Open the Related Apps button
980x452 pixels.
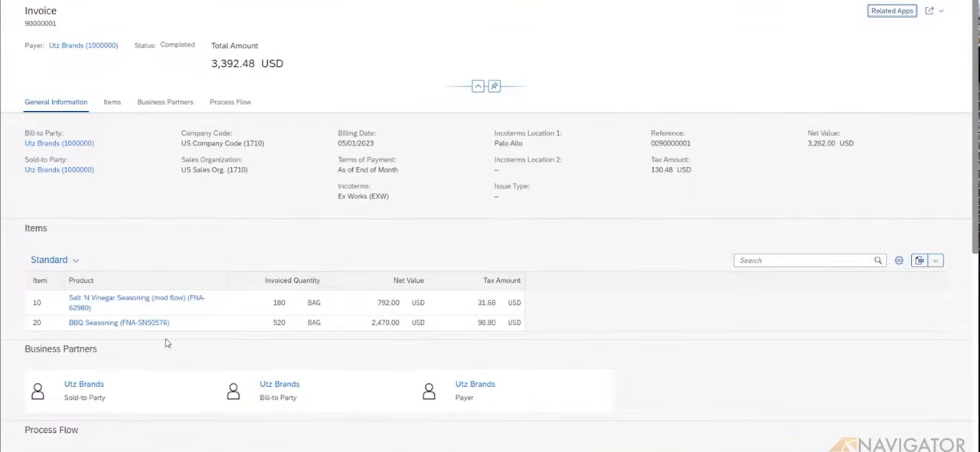coord(892,11)
